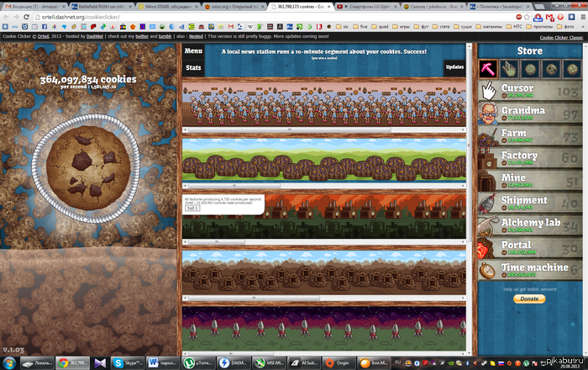Open the Chrome hamburger menu
Viewport: 588px width, 370px height.
click(583, 17)
